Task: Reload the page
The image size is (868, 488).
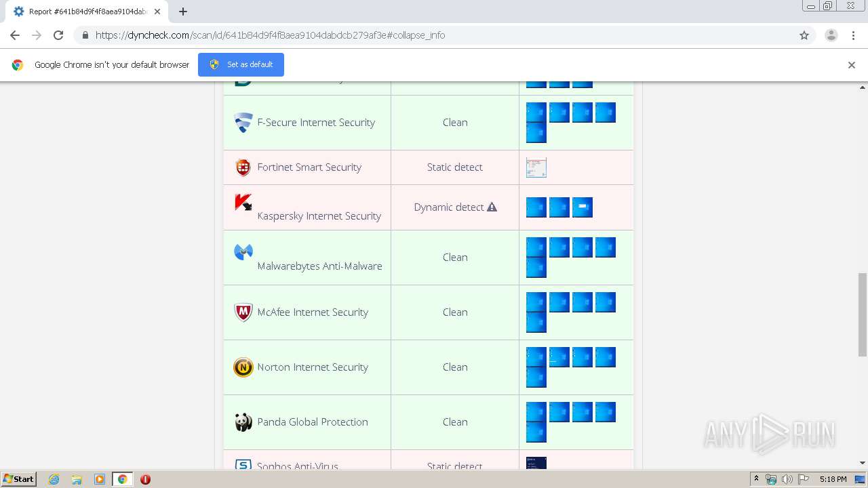Action: tap(58, 35)
